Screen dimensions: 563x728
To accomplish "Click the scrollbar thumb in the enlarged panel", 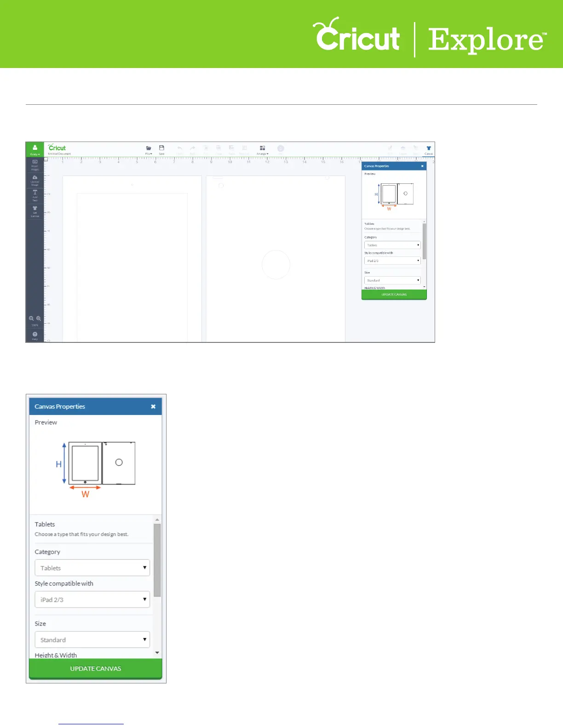I will [157, 560].
